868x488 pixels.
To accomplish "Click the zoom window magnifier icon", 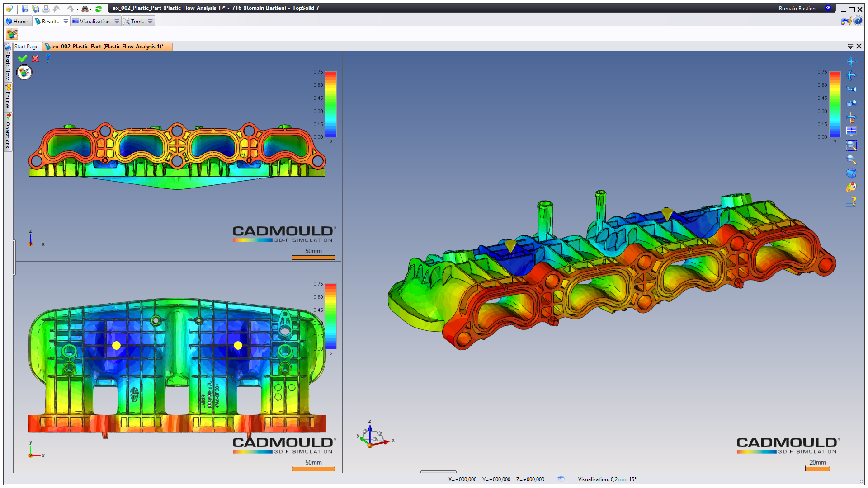I will click(851, 145).
